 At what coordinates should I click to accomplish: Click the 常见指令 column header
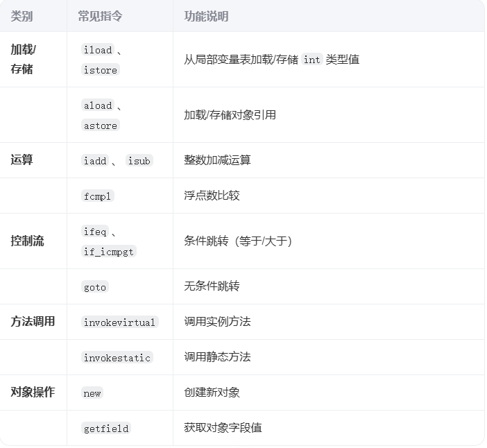click(x=100, y=16)
